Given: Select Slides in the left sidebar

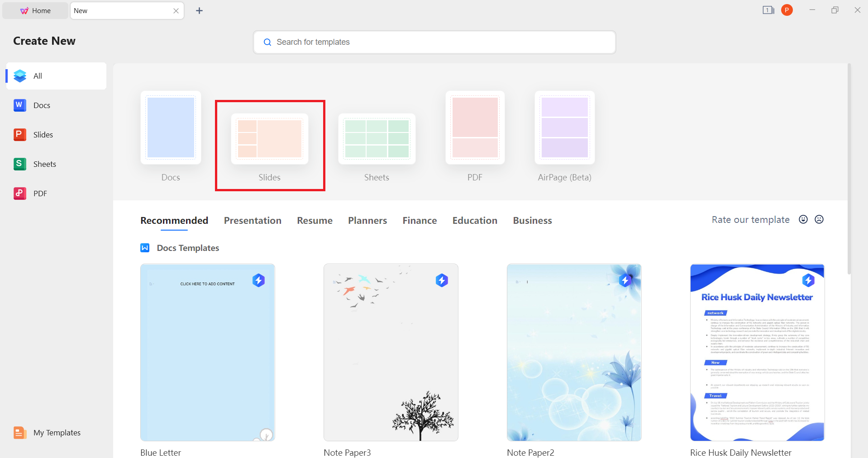Looking at the screenshot, I should 43,134.
